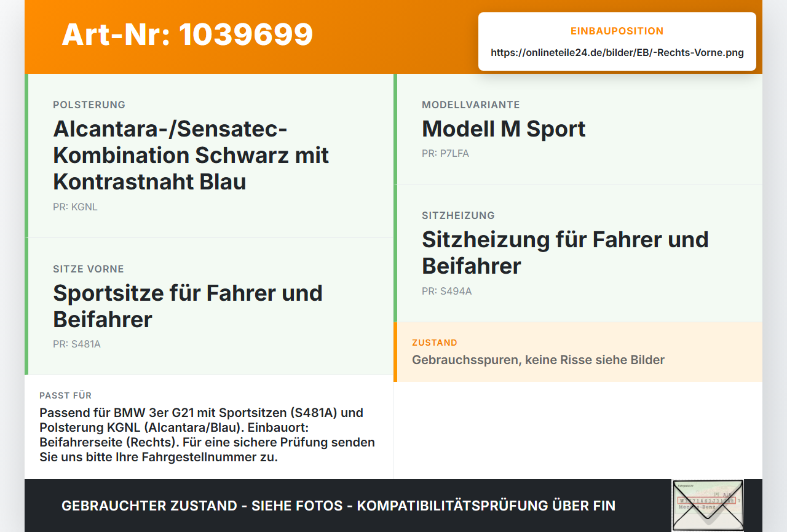This screenshot has width=787, height=532.
Task: Click the PASST FÜR label
Action: [x=65, y=395]
